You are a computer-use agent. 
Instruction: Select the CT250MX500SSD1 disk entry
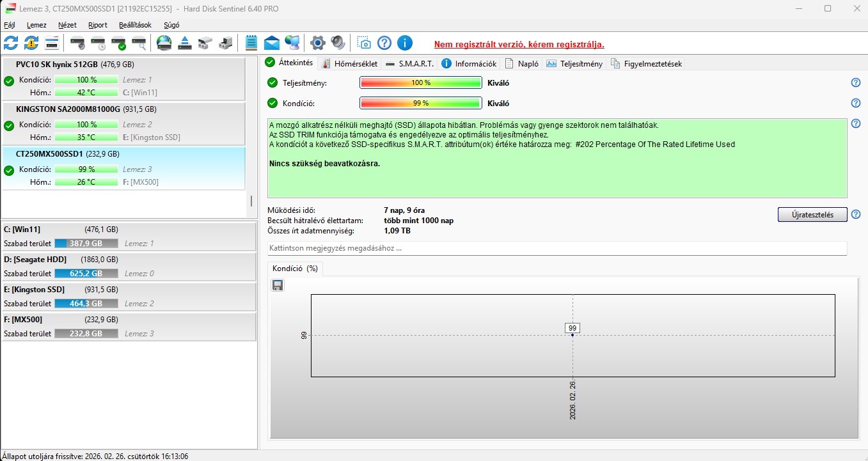point(123,168)
